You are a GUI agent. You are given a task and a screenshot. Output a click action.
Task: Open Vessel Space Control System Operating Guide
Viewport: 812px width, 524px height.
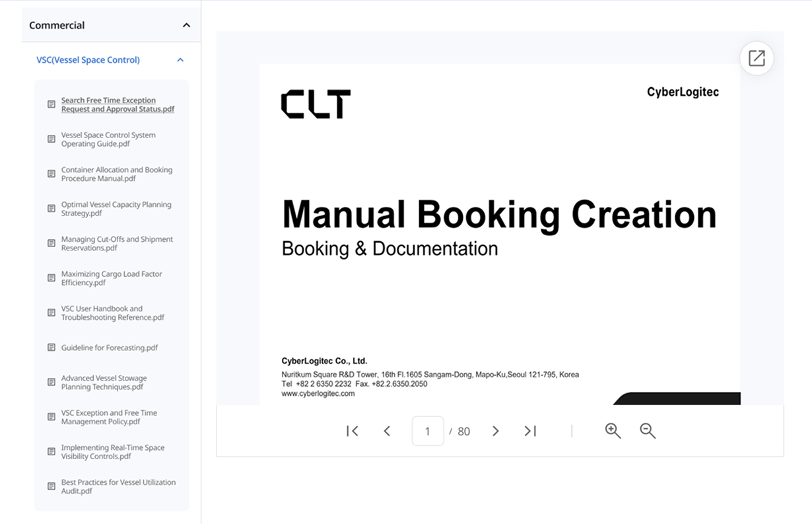108,139
